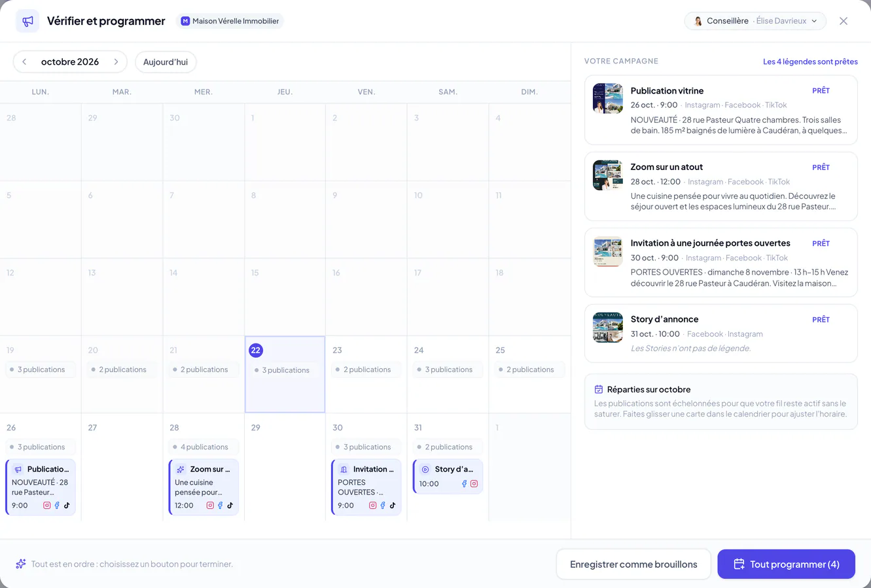The height and width of the screenshot is (588, 871).
Task: Click the Instagram icon on the 10:00 Story event
Action: (474, 484)
